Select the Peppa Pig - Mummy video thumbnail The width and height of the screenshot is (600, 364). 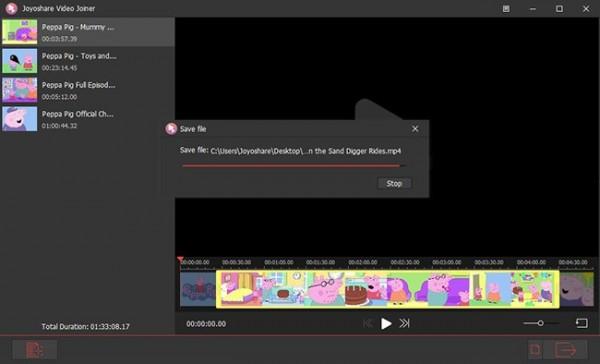20,32
